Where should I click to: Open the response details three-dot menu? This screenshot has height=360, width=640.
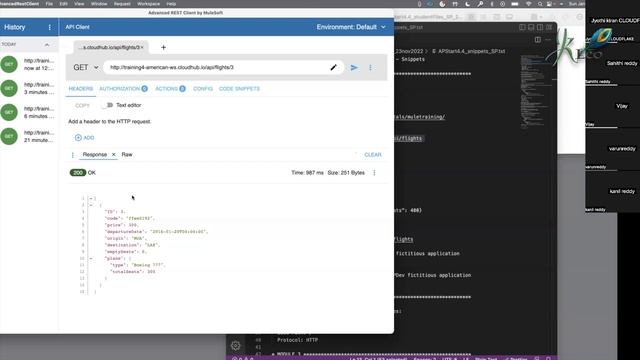coord(374,173)
